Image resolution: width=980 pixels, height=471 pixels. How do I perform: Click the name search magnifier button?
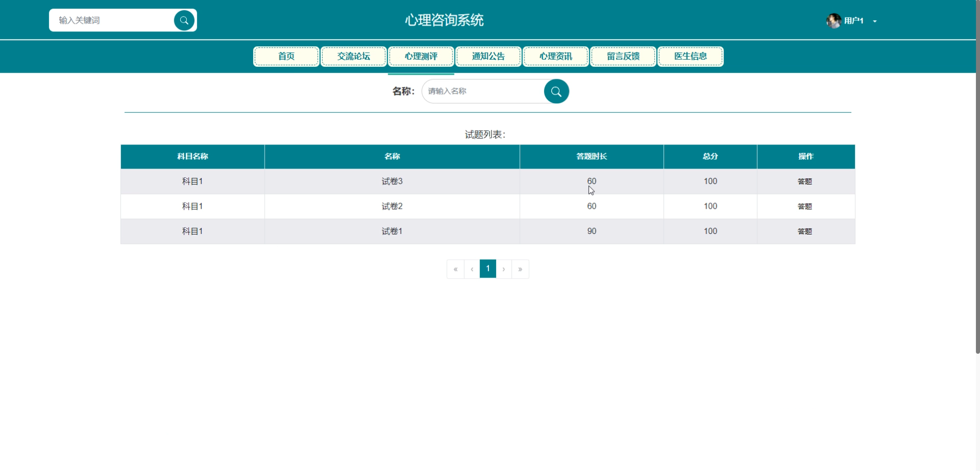(556, 92)
